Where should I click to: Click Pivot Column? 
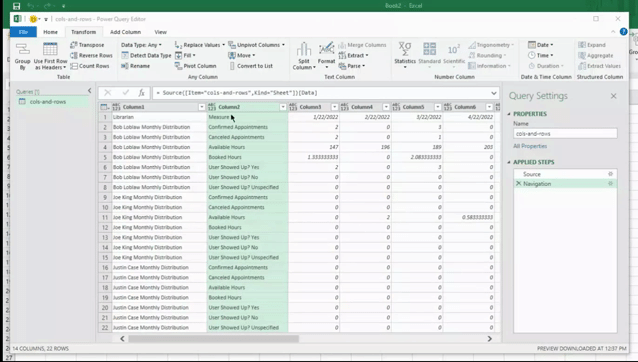coord(195,66)
